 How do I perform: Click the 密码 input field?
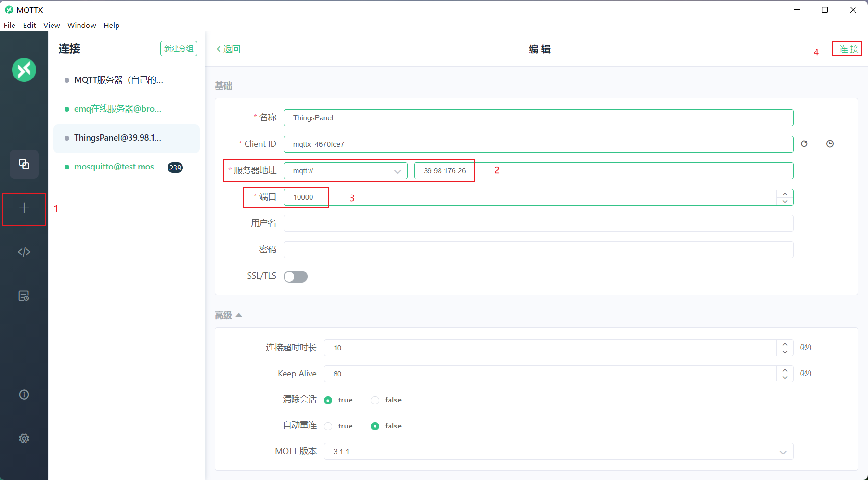pos(538,250)
